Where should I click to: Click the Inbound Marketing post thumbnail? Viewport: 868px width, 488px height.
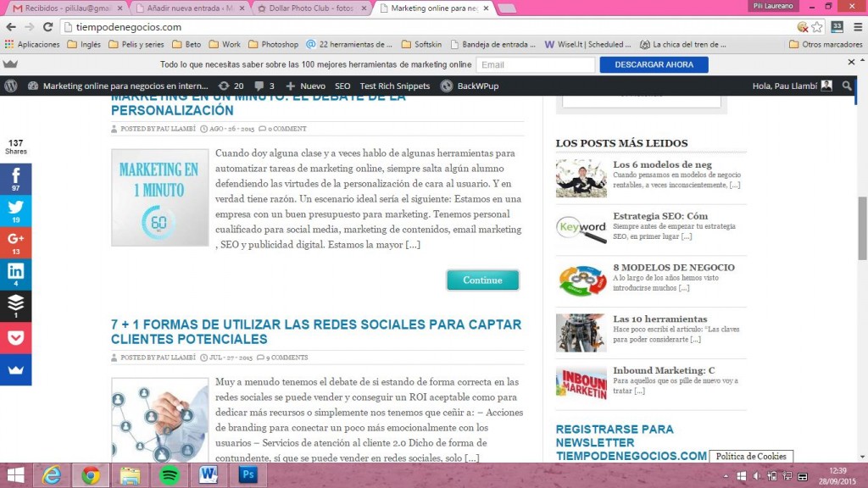point(581,383)
